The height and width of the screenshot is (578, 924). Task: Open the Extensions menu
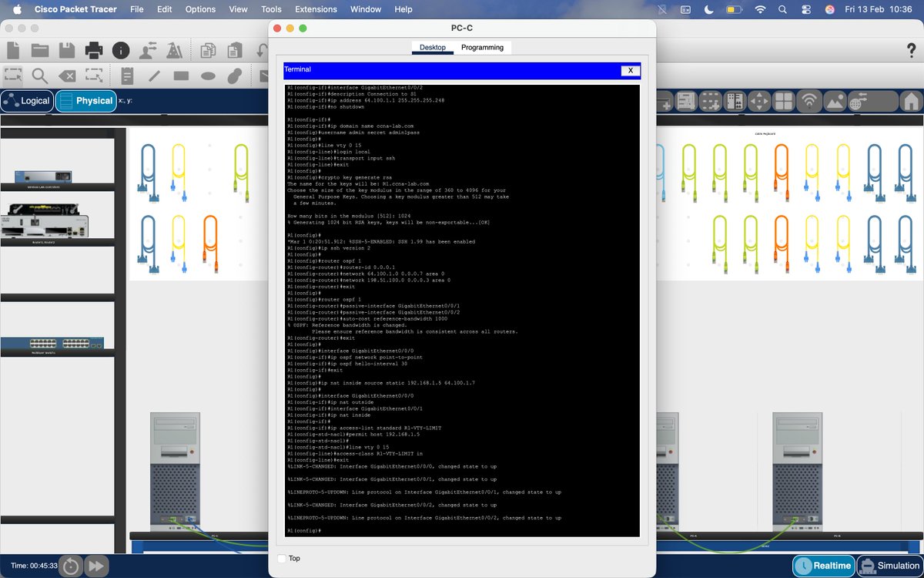coord(316,9)
